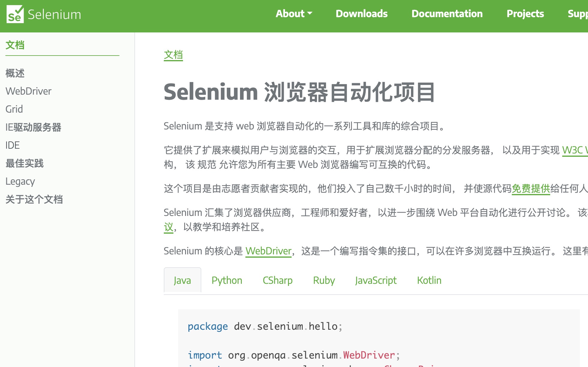Follow the WebDriver link in paragraph

coord(268,251)
